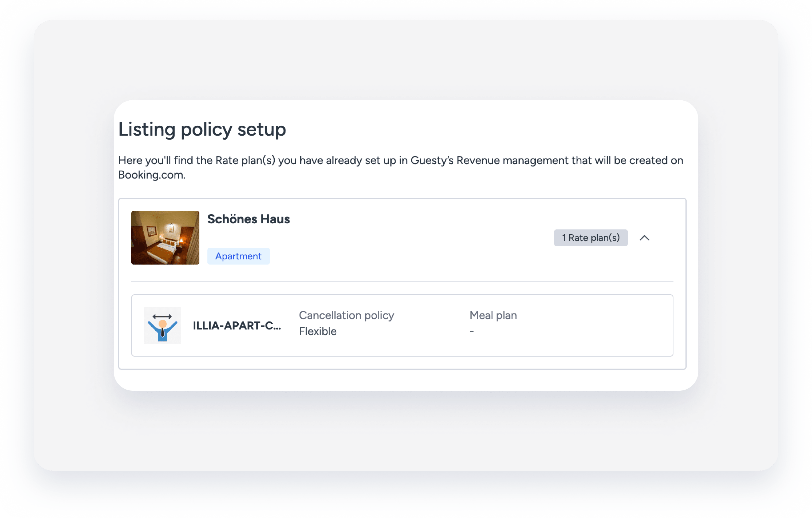The image size is (812, 518).
Task: Click the divider line under listing header
Action: click(402, 282)
